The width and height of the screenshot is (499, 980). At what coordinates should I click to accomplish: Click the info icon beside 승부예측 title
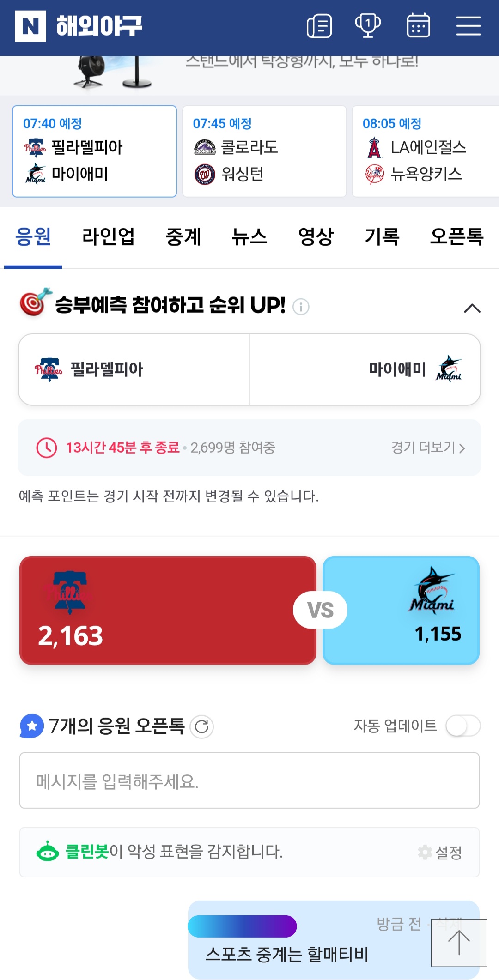[x=301, y=307]
